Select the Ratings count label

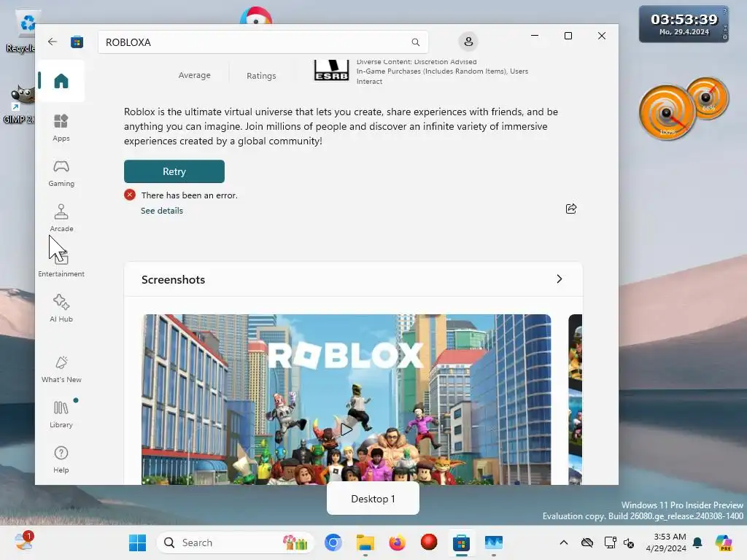261,76
